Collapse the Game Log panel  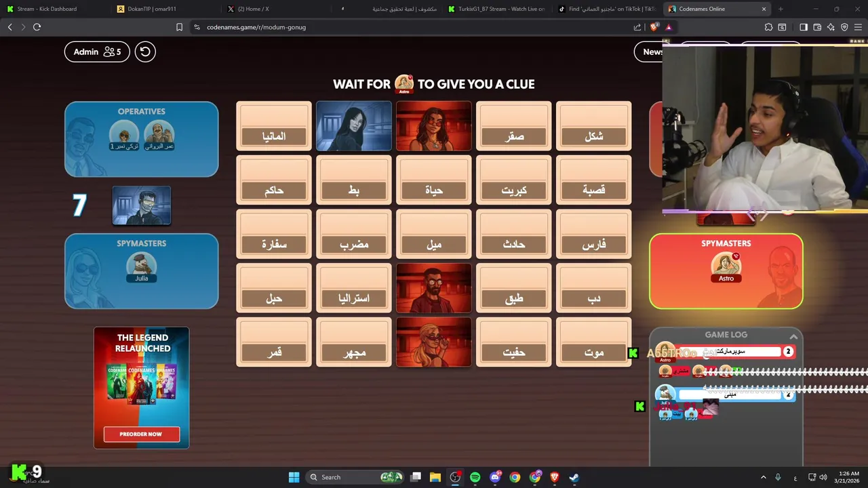793,336
